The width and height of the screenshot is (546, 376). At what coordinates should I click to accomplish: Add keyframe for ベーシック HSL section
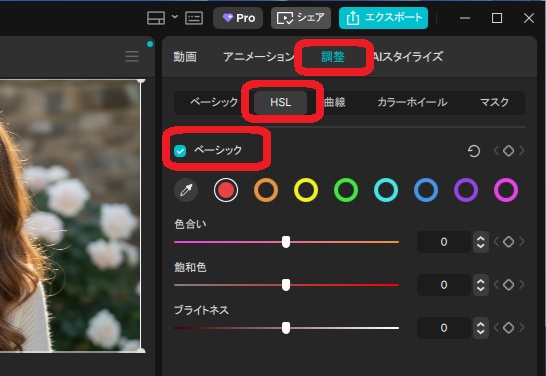509,151
